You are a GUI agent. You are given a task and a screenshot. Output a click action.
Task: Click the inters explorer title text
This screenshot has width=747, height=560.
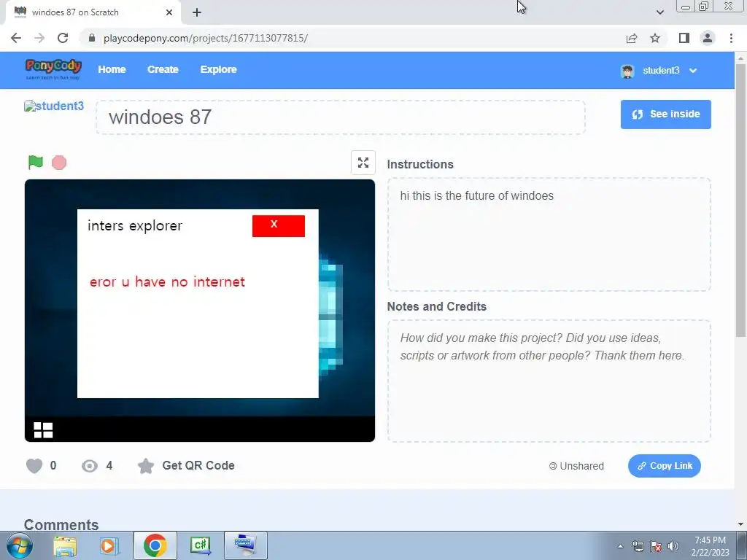pos(135,226)
